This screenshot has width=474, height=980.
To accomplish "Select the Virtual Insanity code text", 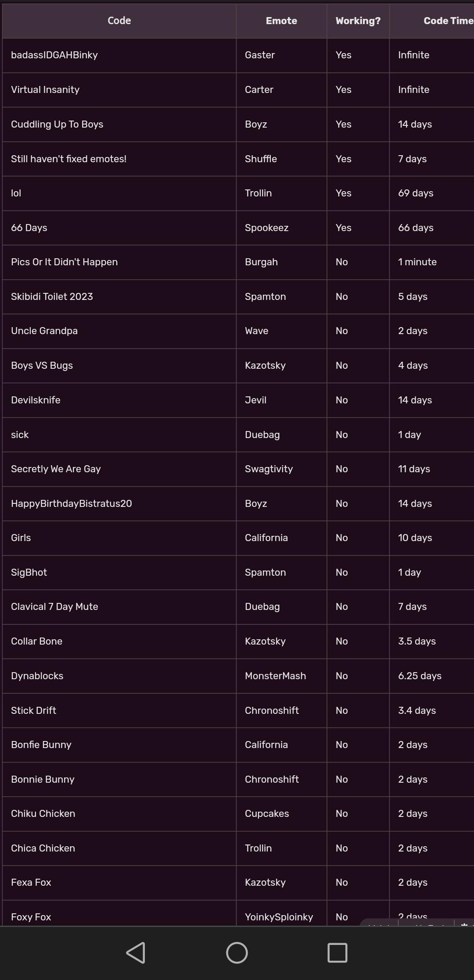I will pyautogui.click(x=45, y=90).
